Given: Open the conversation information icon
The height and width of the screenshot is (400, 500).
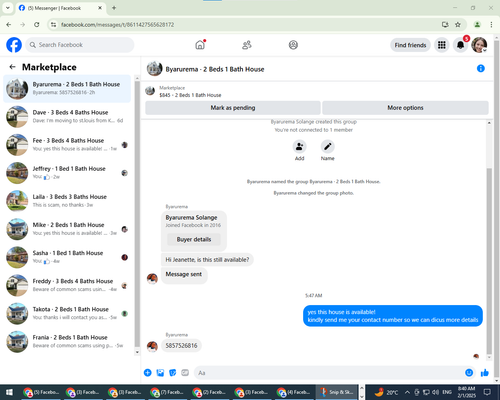Looking at the screenshot, I should pos(481,68).
